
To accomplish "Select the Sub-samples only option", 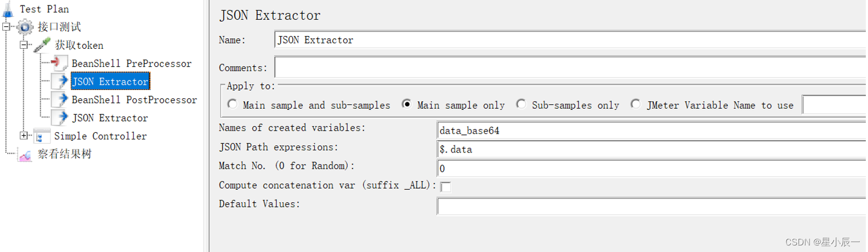I will pyautogui.click(x=522, y=104).
